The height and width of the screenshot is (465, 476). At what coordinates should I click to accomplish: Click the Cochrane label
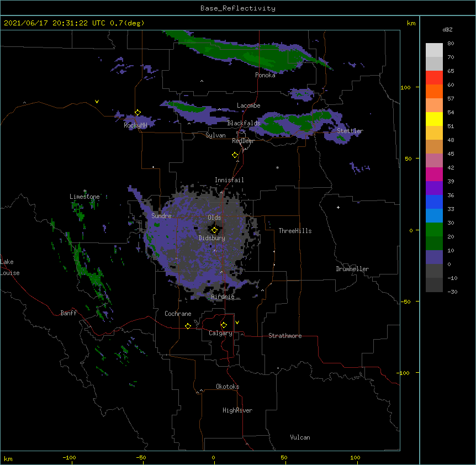click(178, 314)
